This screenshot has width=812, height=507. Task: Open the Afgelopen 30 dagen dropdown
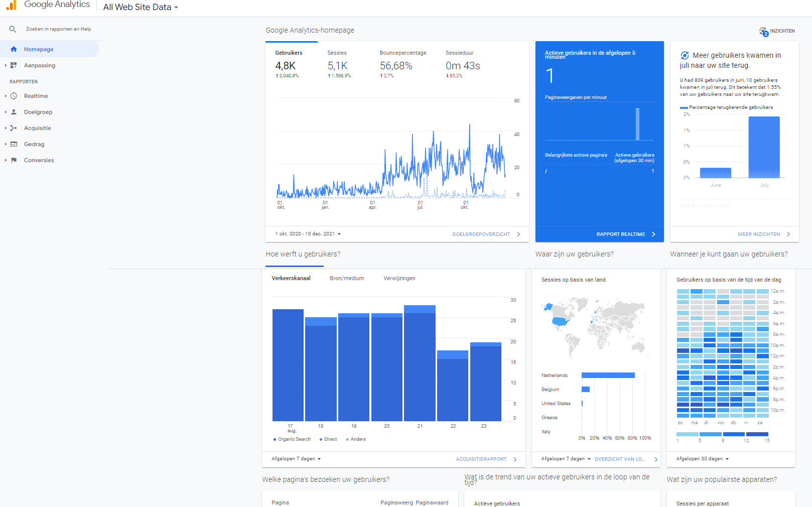(x=702, y=459)
